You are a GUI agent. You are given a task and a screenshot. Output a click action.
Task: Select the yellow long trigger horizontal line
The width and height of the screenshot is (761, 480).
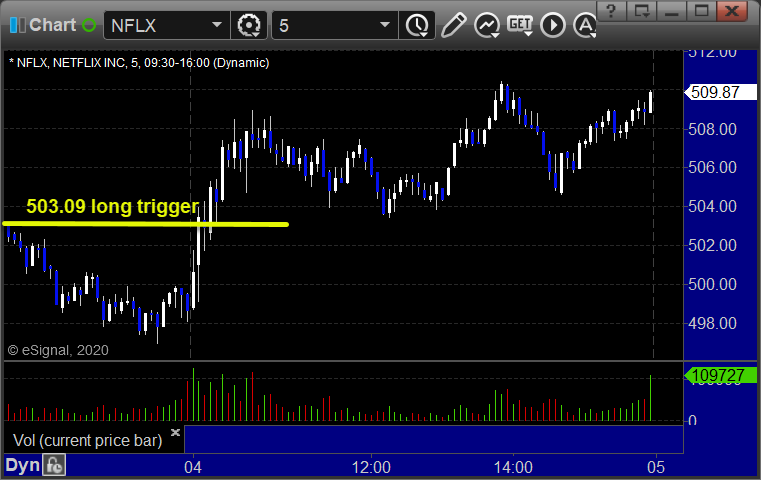coord(146,224)
